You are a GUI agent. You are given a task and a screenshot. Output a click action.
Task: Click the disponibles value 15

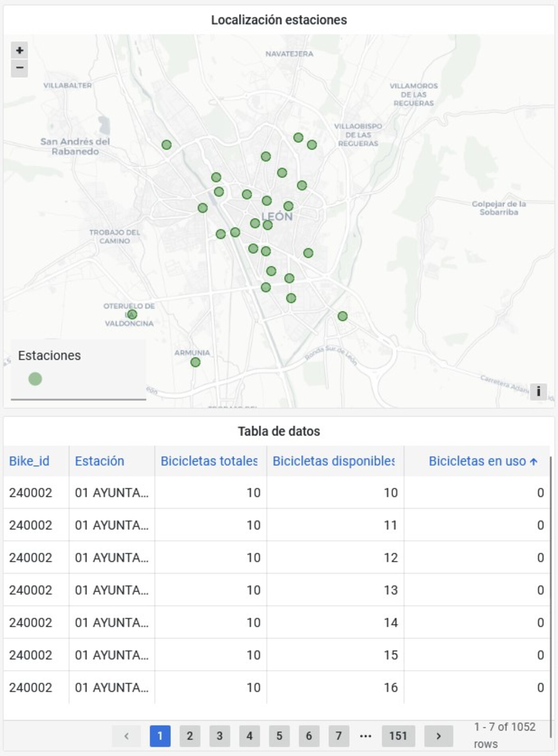click(x=391, y=655)
